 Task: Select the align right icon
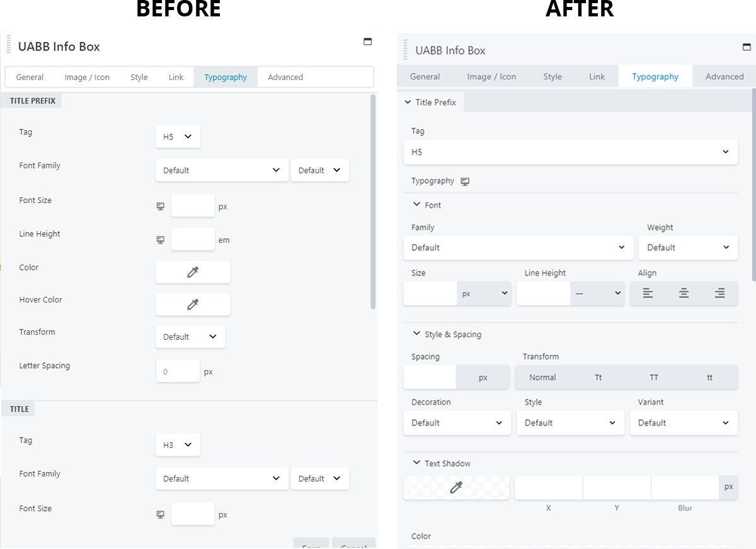click(x=719, y=293)
